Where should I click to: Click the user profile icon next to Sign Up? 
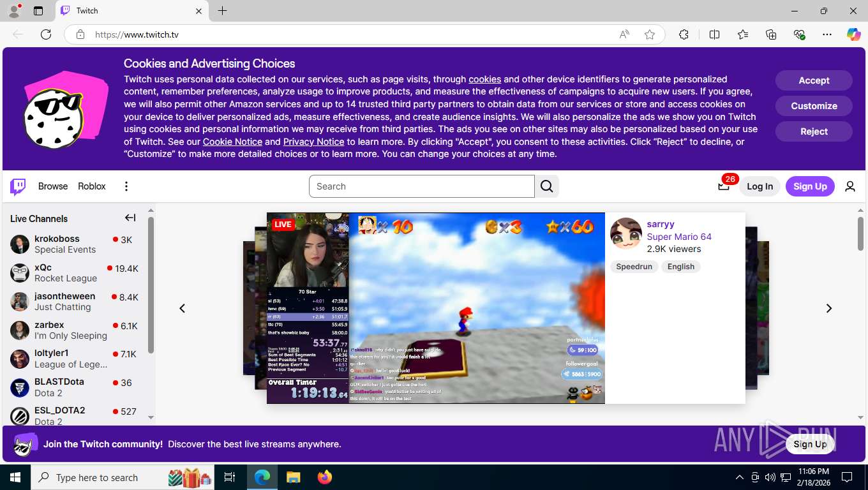click(x=850, y=186)
